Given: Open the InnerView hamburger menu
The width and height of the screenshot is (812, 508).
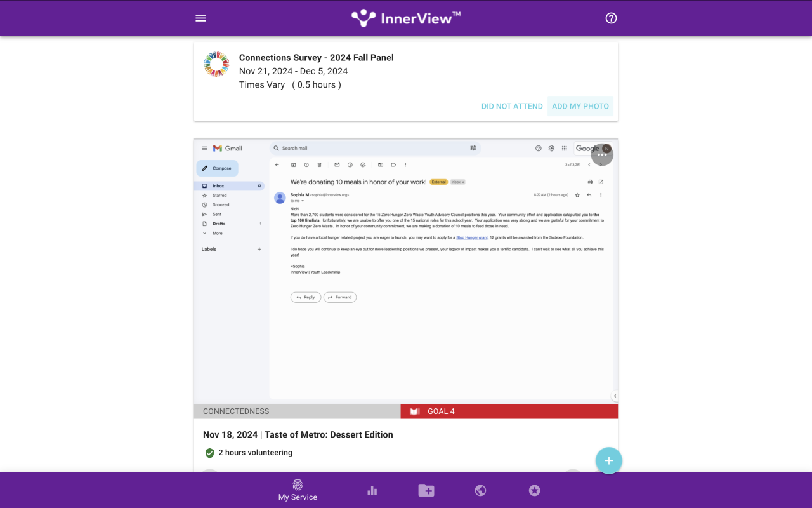Looking at the screenshot, I should [x=200, y=18].
